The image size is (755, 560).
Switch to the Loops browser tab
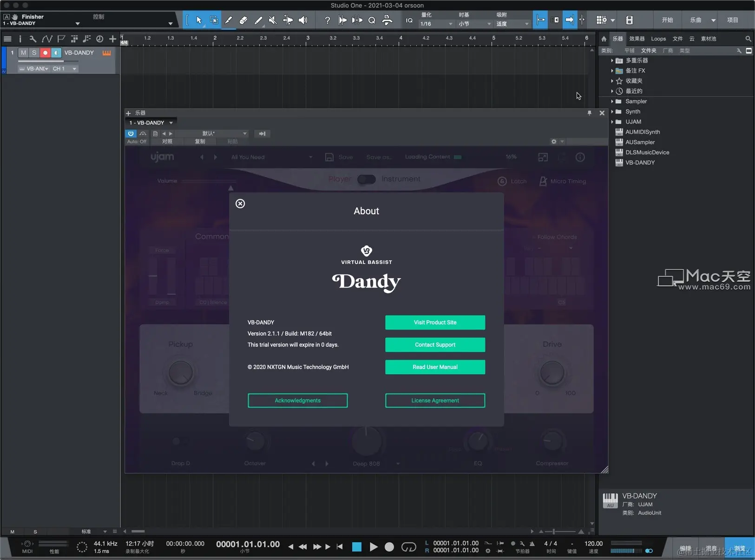[x=658, y=39]
